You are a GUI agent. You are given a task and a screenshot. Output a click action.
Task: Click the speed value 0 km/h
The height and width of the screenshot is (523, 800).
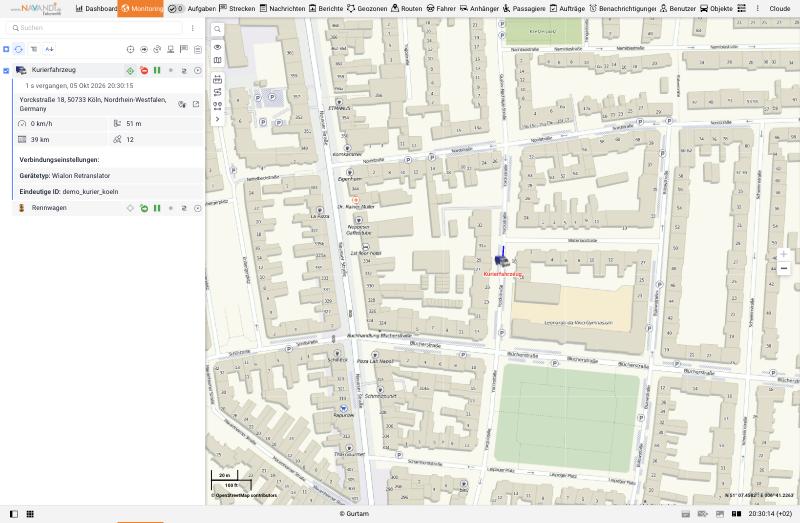pyautogui.click(x=41, y=123)
